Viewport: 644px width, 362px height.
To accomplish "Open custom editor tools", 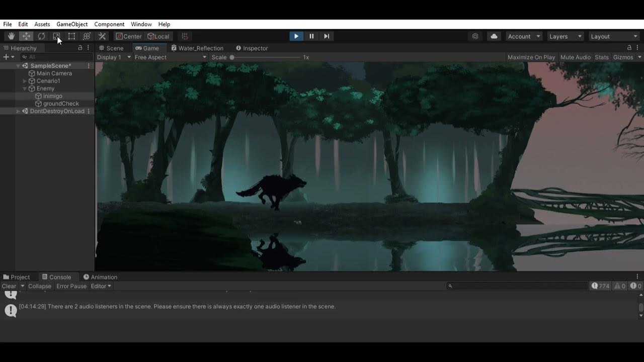I will 102,36.
